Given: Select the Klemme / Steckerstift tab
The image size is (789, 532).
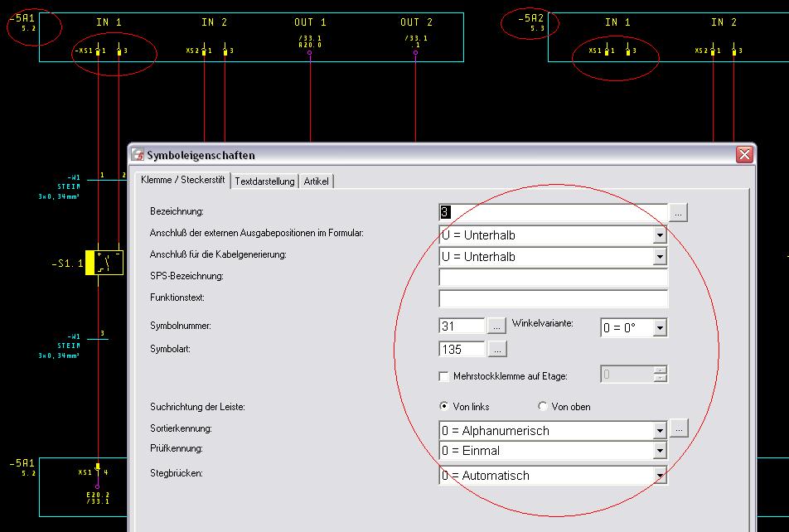Looking at the screenshot, I should pyautogui.click(x=182, y=180).
